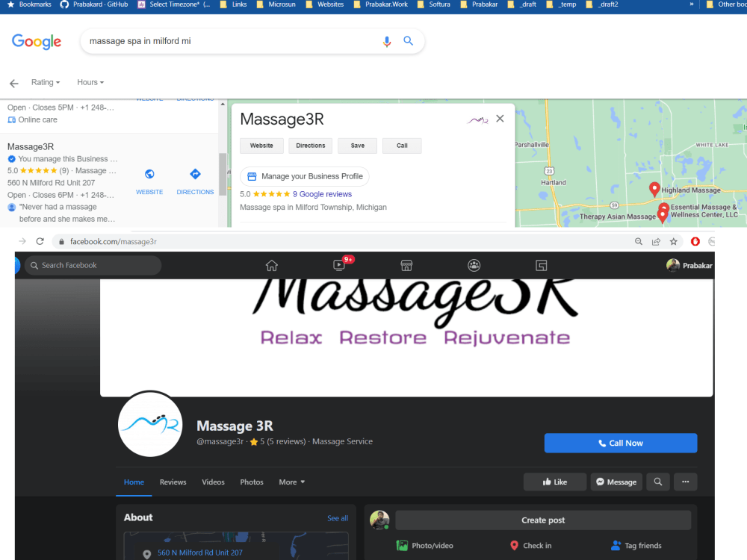Click the Save button in Massage3R panel
Image resolution: width=747 pixels, height=560 pixels.
(x=357, y=146)
